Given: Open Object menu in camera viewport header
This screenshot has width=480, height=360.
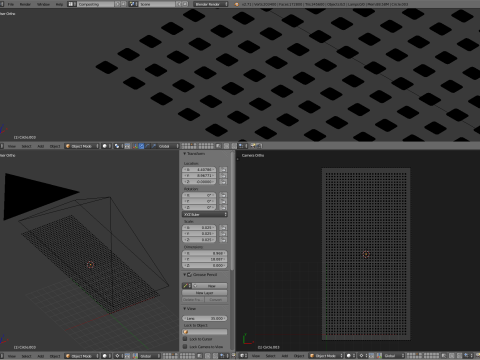Looking at the screenshot, I should (x=299, y=356).
